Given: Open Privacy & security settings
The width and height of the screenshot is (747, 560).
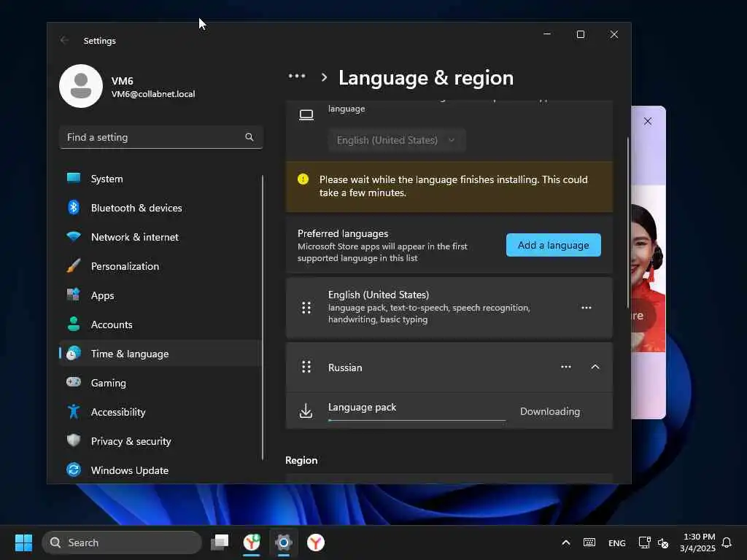Looking at the screenshot, I should click(160, 441).
